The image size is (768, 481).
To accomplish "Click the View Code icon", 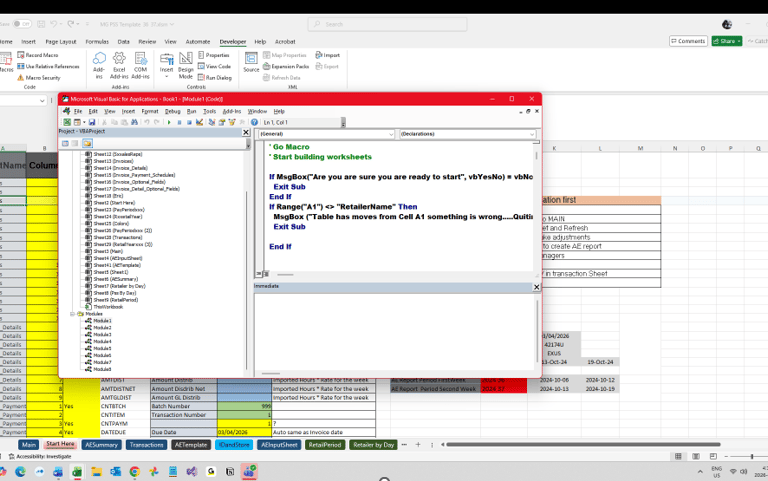I will pyautogui.click(x=201, y=66).
